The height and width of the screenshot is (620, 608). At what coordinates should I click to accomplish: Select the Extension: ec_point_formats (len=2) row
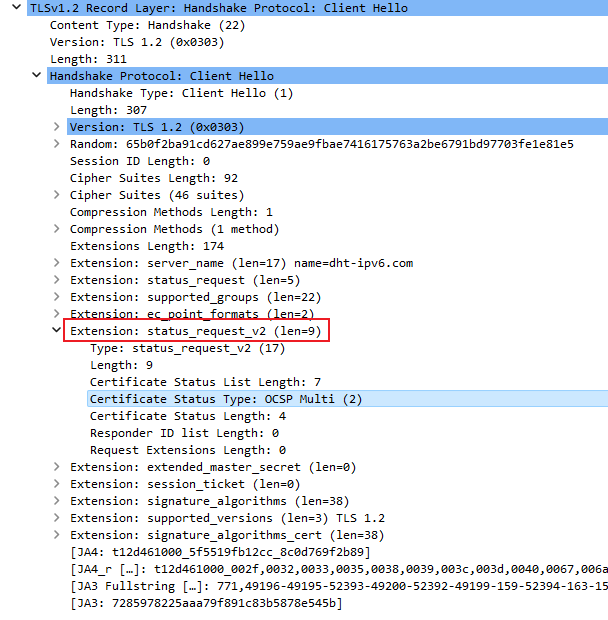tap(192, 314)
